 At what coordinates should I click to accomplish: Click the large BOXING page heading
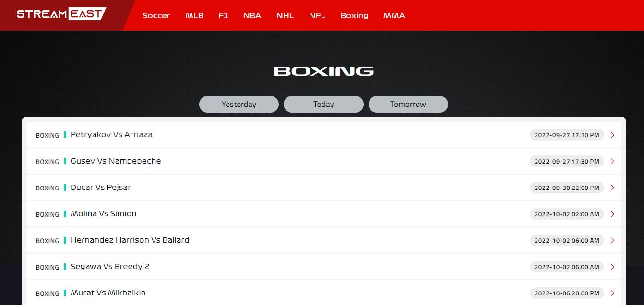(x=323, y=71)
